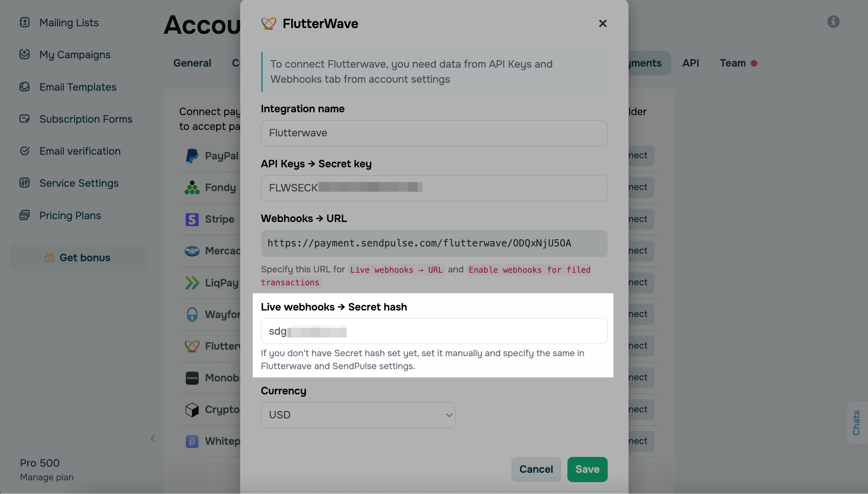Viewport: 868px width, 494px height.
Task: Close the FlutterWave dialog
Action: coord(603,23)
